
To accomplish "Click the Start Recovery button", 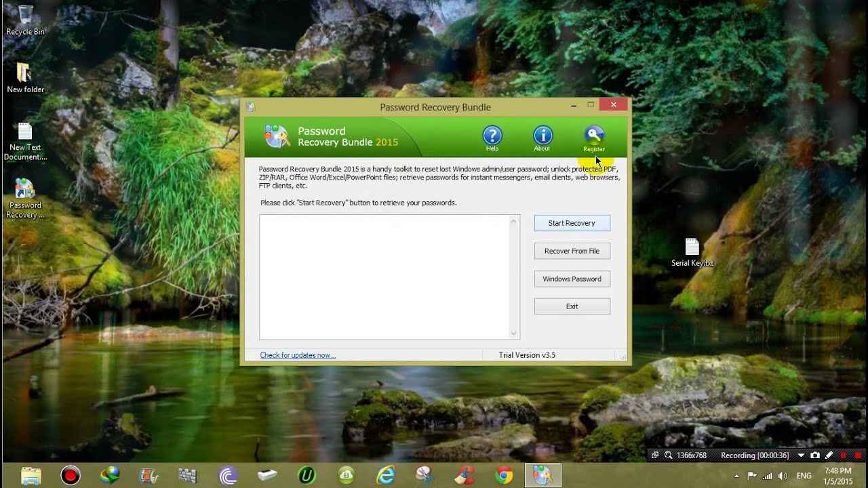I will pyautogui.click(x=572, y=223).
